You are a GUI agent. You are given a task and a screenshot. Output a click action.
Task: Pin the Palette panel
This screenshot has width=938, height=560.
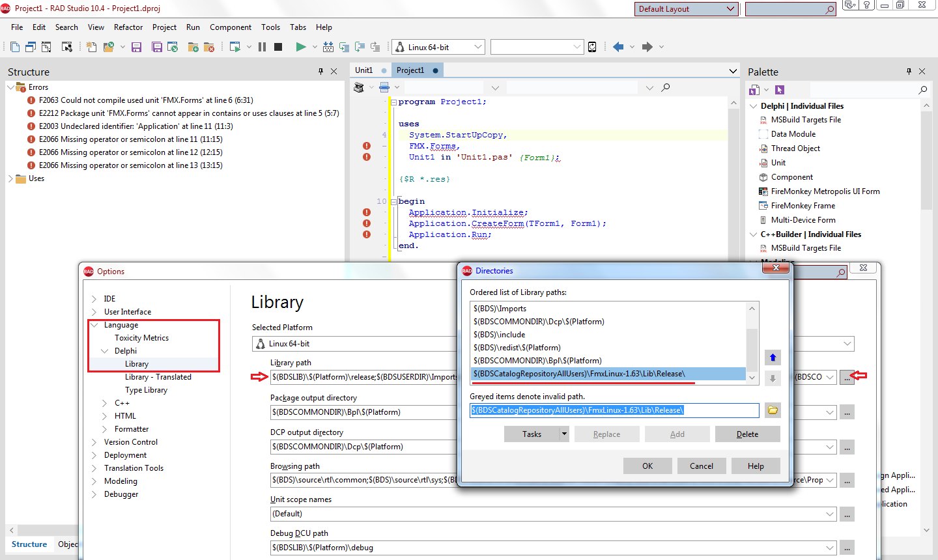pos(909,72)
